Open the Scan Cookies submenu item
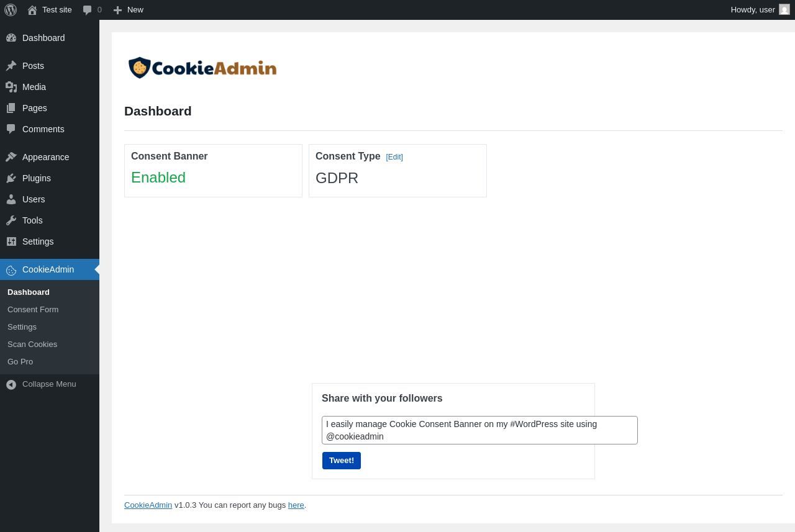The height and width of the screenshot is (532, 795). tap(32, 345)
